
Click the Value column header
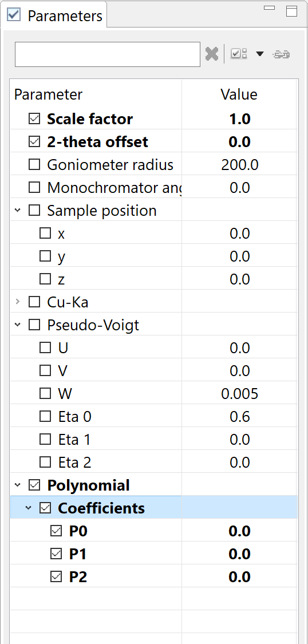(x=239, y=94)
